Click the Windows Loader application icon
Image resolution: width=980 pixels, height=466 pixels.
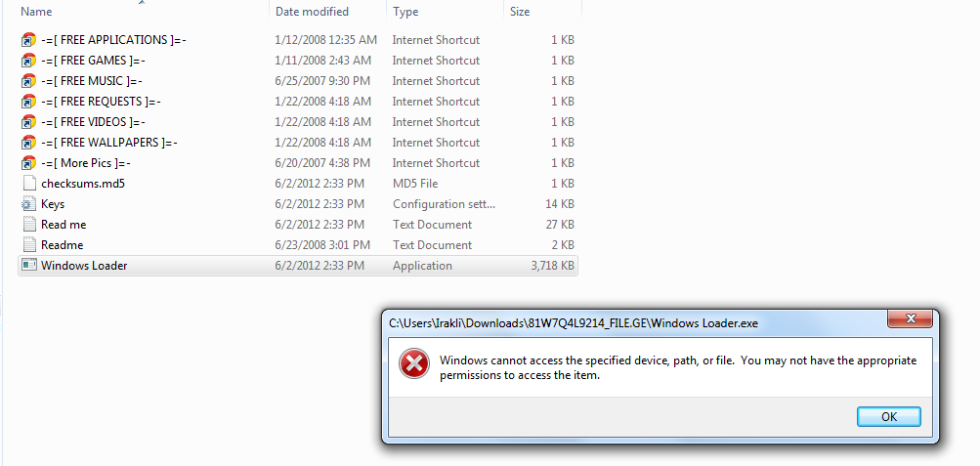28,266
